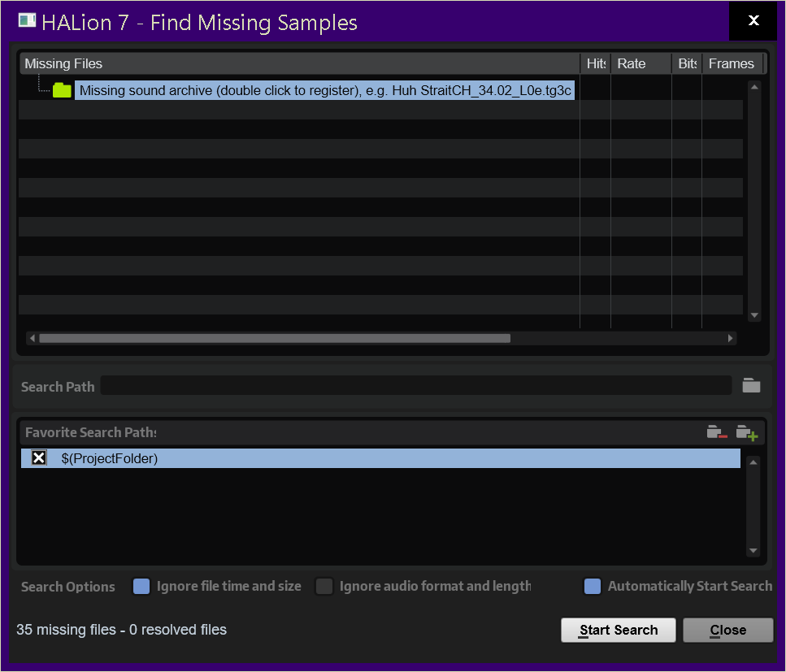This screenshot has width=786, height=672.
Task: Click the Search Options label
Action: pos(68,587)
